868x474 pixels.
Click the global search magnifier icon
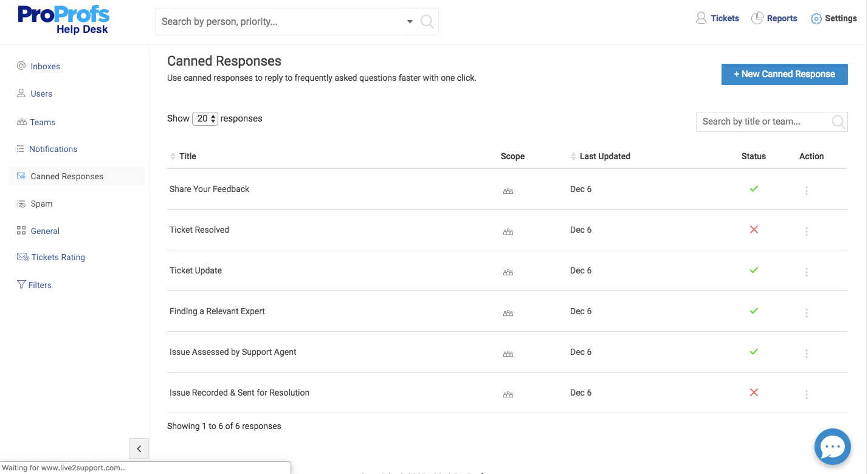coord(427,22)
